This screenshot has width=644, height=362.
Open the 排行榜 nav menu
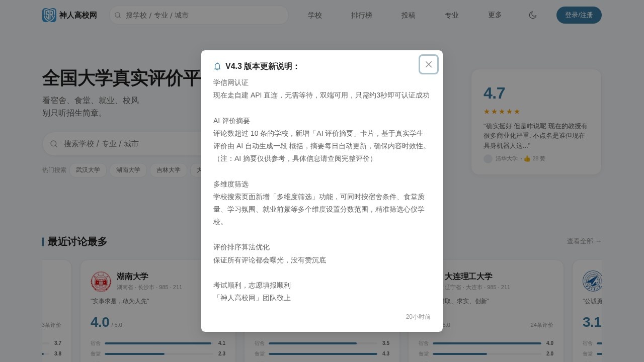(362, 15)
